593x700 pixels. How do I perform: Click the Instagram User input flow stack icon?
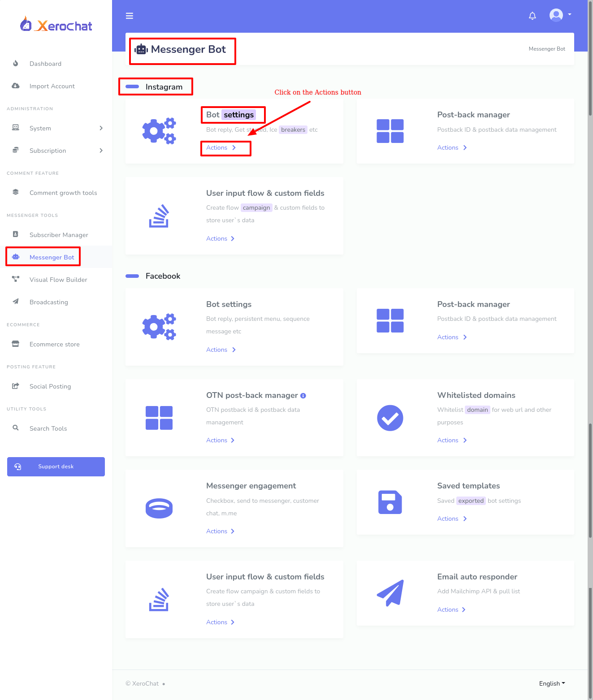pyautogui.click(x=159, y=216)
